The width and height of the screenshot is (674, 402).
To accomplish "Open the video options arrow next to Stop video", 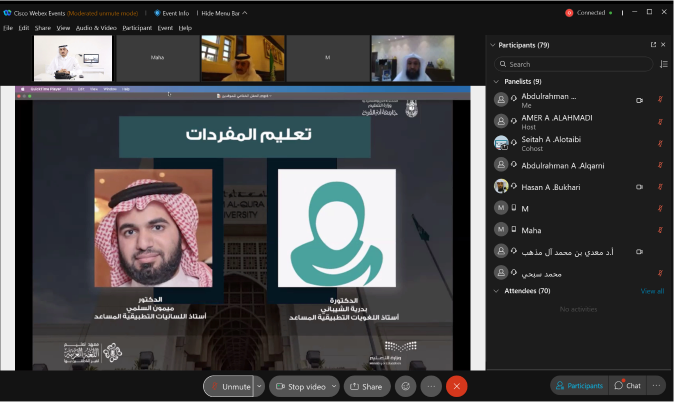I will coord(334,387).
